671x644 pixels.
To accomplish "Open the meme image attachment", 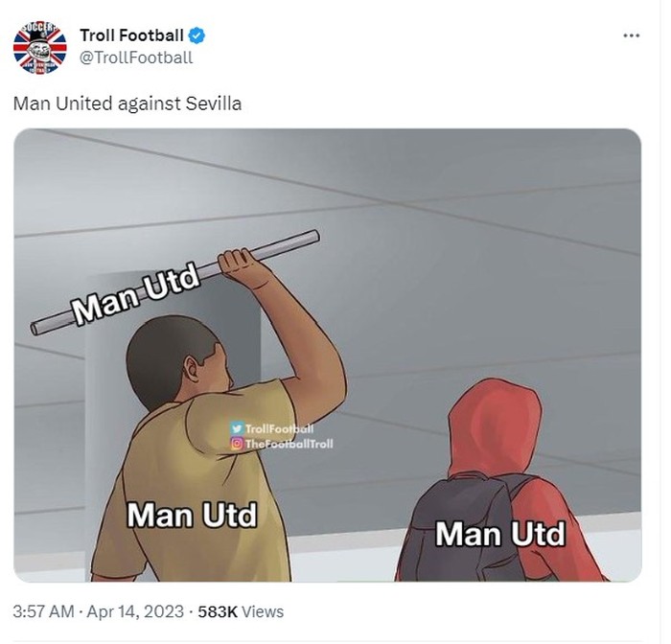I will (x=328, y=355).
